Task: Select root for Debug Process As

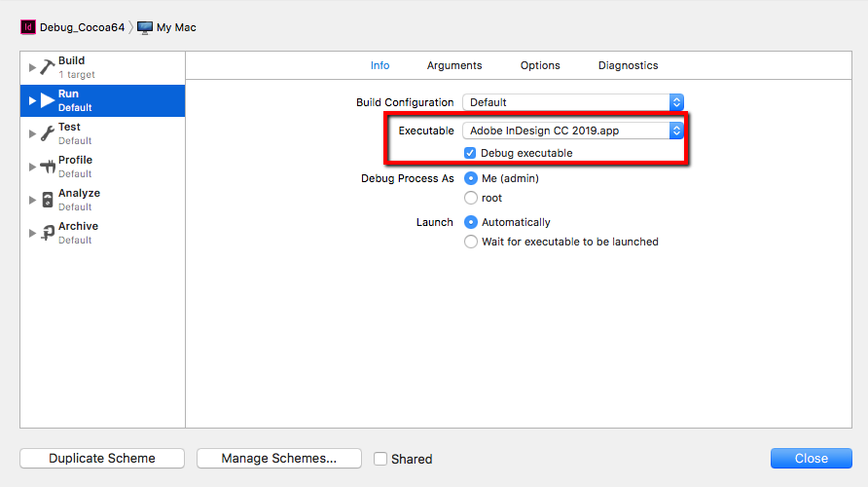Action: point(471,198)
